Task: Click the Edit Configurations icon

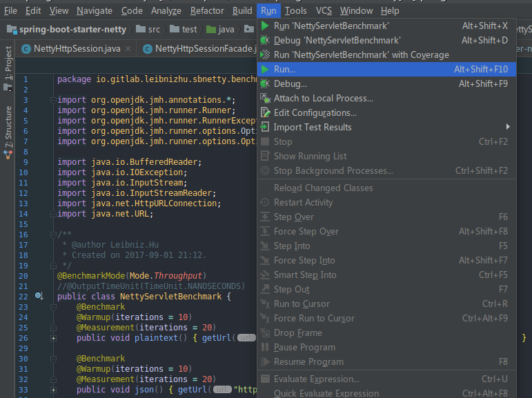Action: click(x=265, y=113)
